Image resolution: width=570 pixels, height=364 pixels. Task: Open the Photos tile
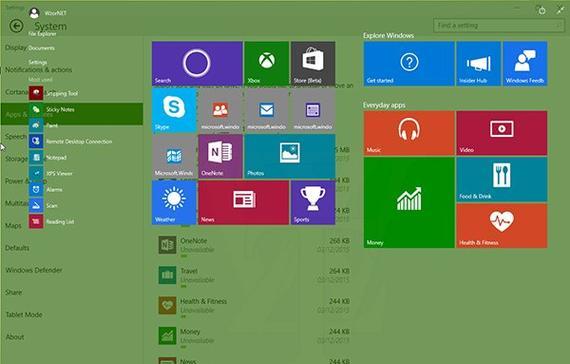(x=290, y=156)
